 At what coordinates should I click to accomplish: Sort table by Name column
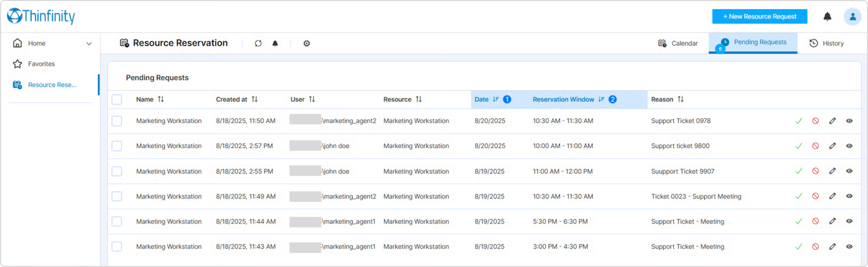pyautogui.click(x=161, y=99)
